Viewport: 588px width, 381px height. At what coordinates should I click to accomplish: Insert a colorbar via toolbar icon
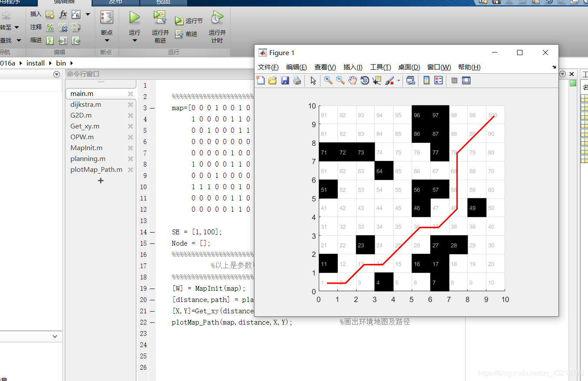click(426, 80)
